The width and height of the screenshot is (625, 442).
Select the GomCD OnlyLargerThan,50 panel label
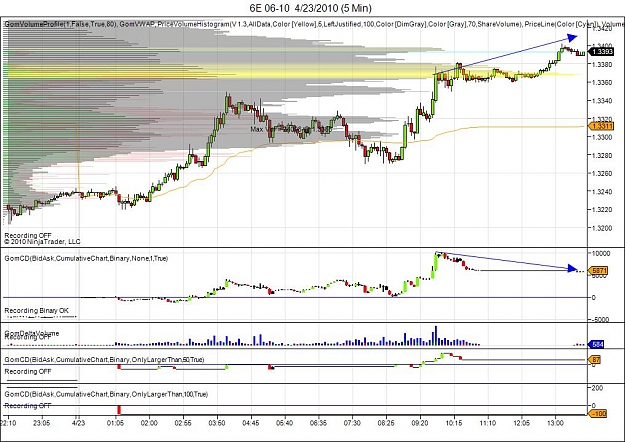(x=104, y=360)
